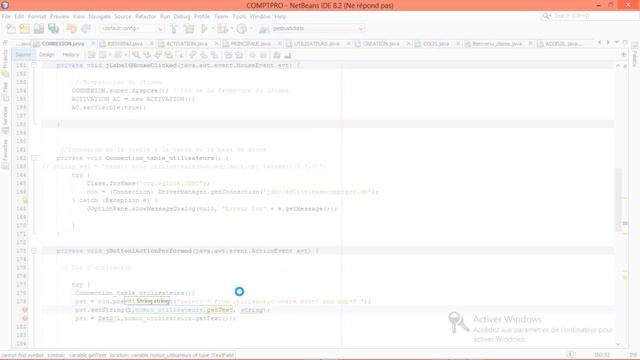Open the main toolbar's right-hand combo box
Screen dimensions: 640x360
pos(318,29)
